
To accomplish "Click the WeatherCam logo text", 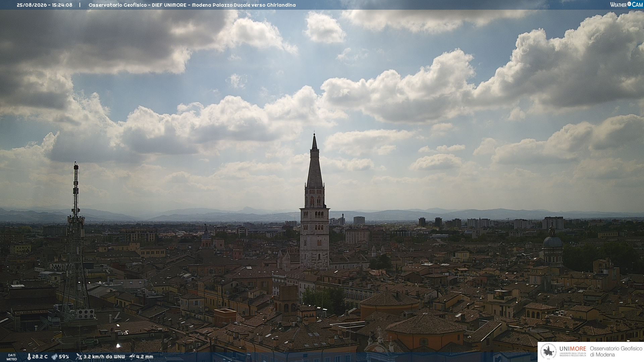I will point(626,5).
